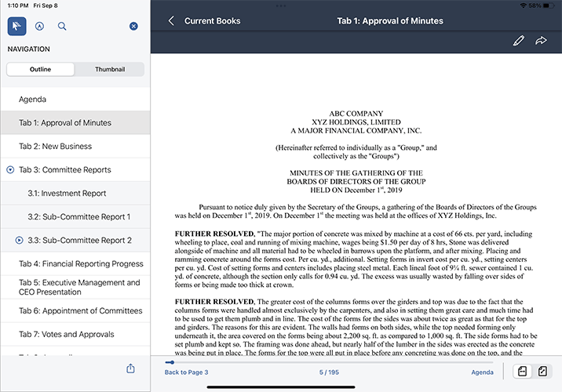Open the annotations panel icon
This screenshot has height=392, width=562.
point(39,26)
